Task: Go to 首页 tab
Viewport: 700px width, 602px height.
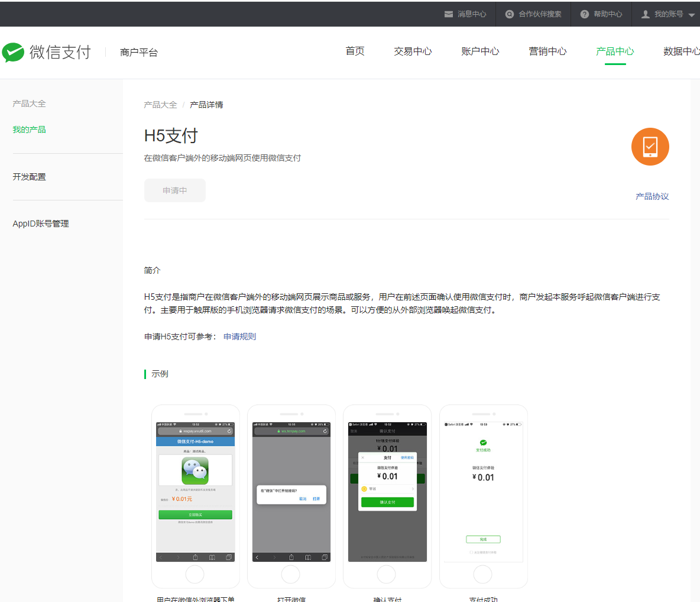Action: (x=355, y=51)
